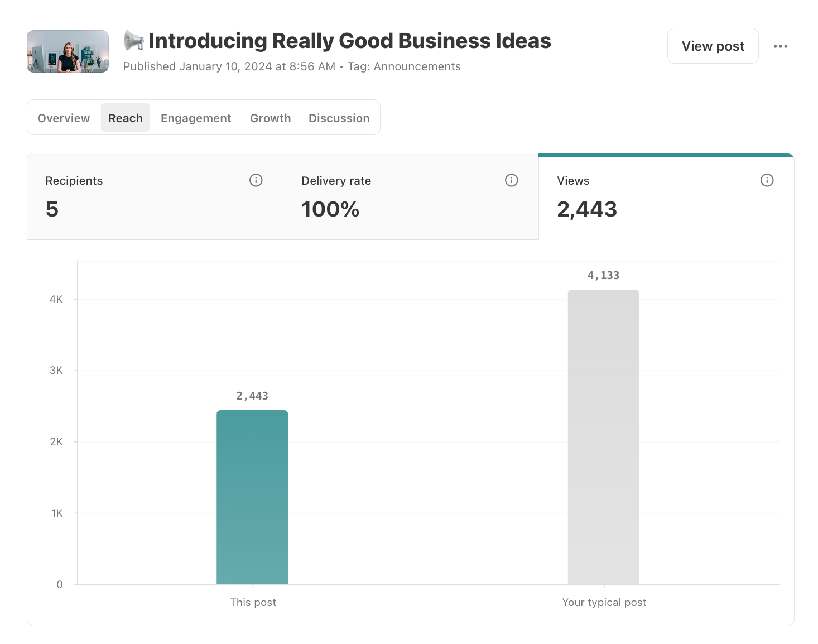The height and width of the screenshot is (644, 818).
Task: Open the post thumbnail image
Action: point(68,51)
